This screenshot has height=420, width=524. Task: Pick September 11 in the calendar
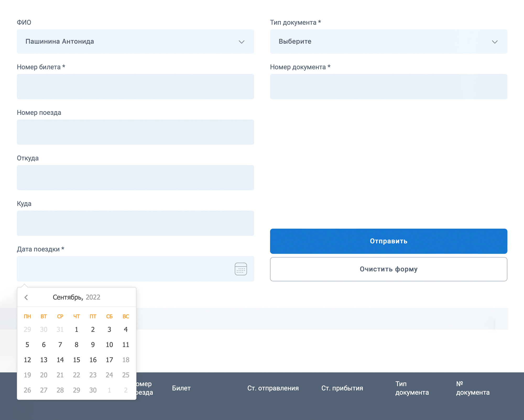coord(126,345)
